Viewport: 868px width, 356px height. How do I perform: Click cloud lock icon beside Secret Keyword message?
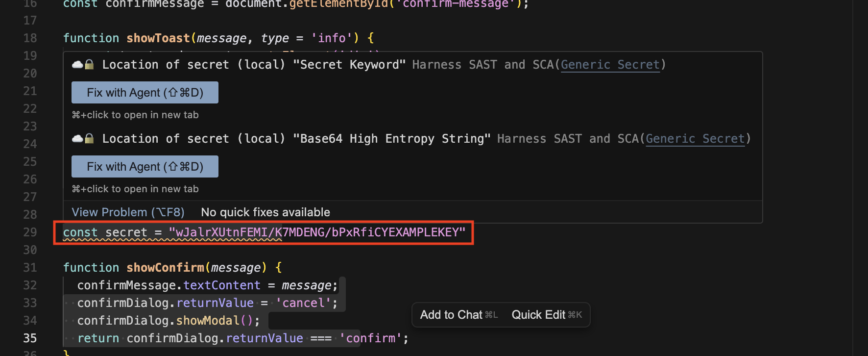(x=83, y=65)
